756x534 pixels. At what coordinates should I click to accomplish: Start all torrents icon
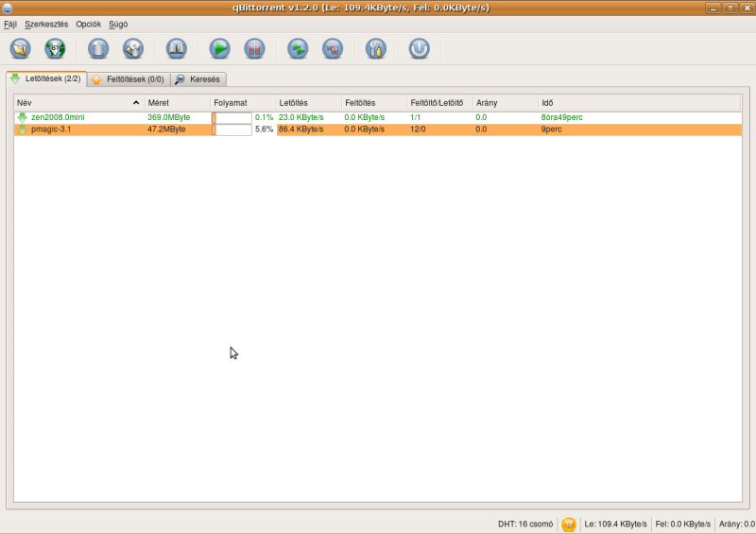point(298,49)
